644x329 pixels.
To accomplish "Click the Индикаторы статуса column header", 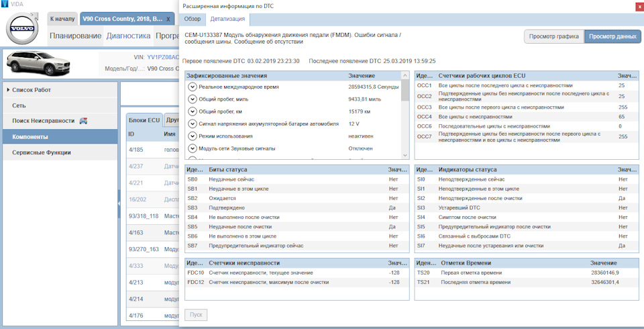I will 468,169.
